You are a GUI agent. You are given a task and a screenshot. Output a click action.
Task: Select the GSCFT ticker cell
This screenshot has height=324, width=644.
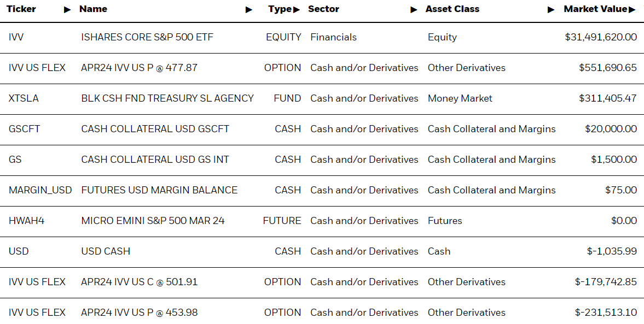pyautogui.click(x=24, y=129)
